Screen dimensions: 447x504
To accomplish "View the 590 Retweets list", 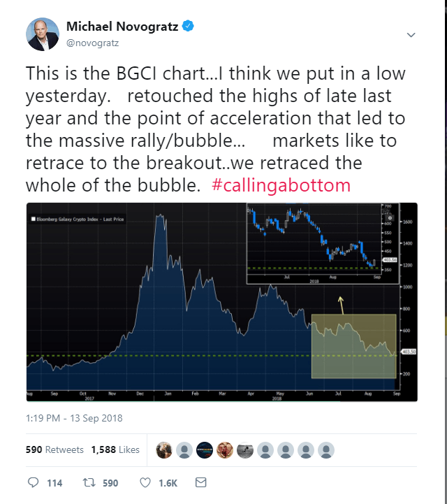I will coord(54,449).
